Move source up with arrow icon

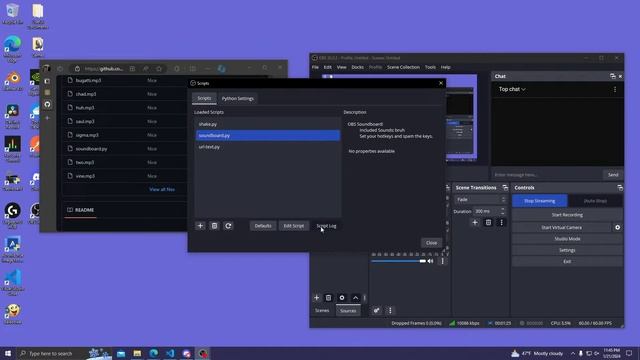[x=356, y=298]
